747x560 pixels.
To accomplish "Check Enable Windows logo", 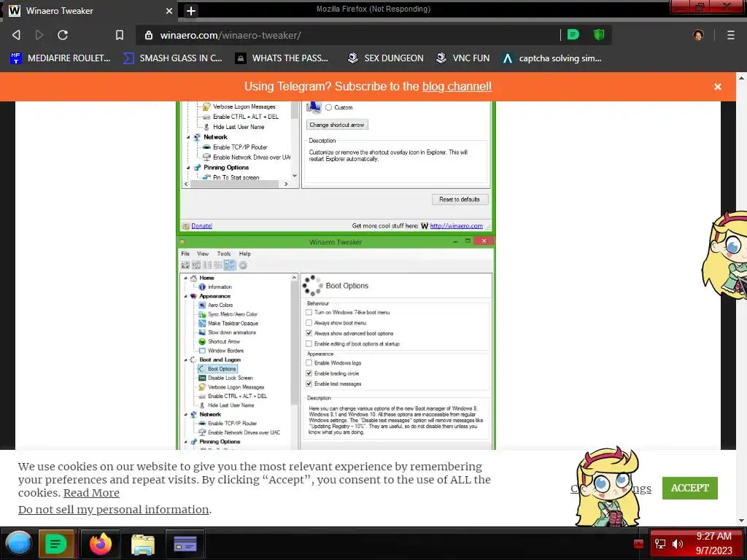I will coord(309,363).
